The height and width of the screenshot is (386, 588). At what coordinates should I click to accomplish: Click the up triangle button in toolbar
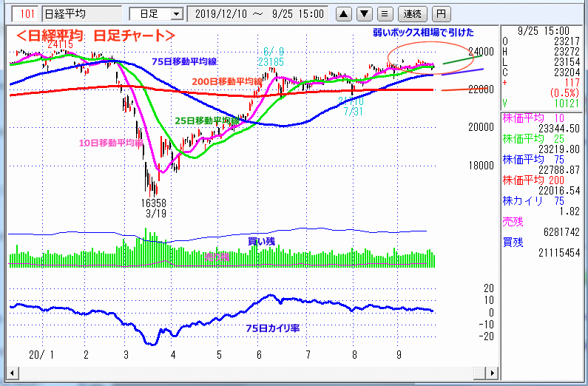[343, 14]
